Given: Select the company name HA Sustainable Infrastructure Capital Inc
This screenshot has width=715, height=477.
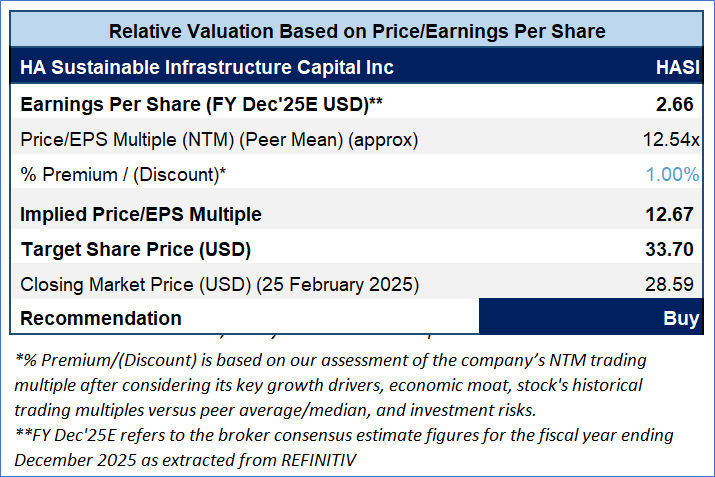Looking at the screenshot, I should point(207,68).
